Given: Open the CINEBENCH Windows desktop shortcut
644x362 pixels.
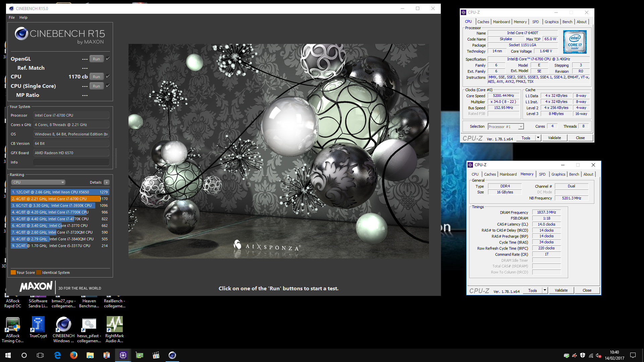Looking at the screenshot, I should tap(63, 330).
